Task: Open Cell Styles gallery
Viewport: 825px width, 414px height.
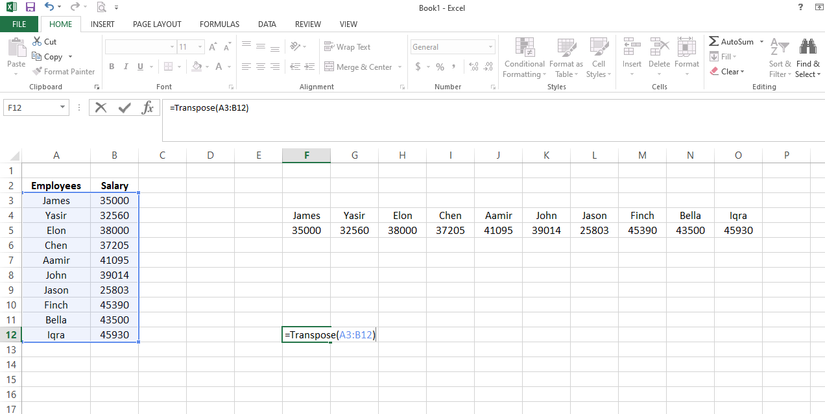Action: [599, 58]
